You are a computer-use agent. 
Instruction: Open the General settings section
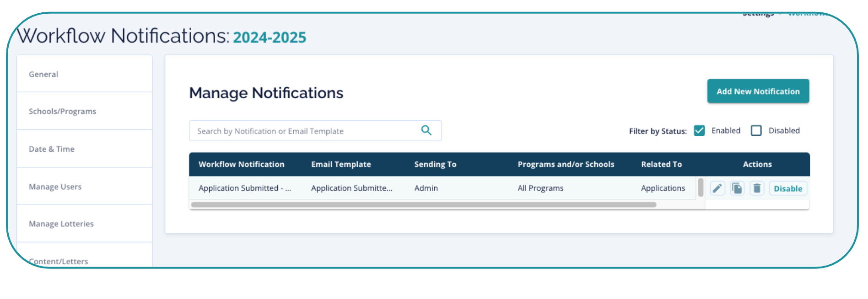click(43, 74)
